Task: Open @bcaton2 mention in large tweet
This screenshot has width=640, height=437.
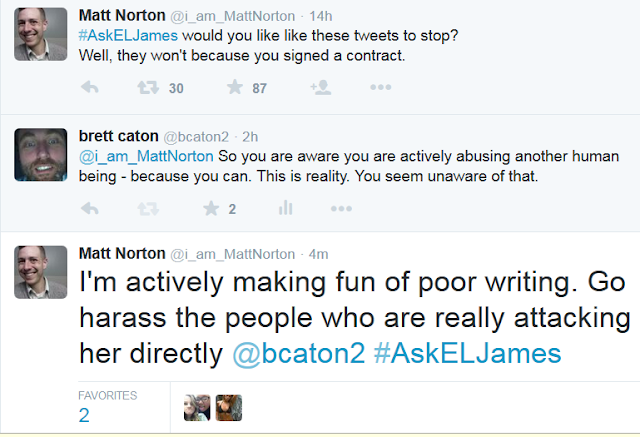Action: pos(299,353)
